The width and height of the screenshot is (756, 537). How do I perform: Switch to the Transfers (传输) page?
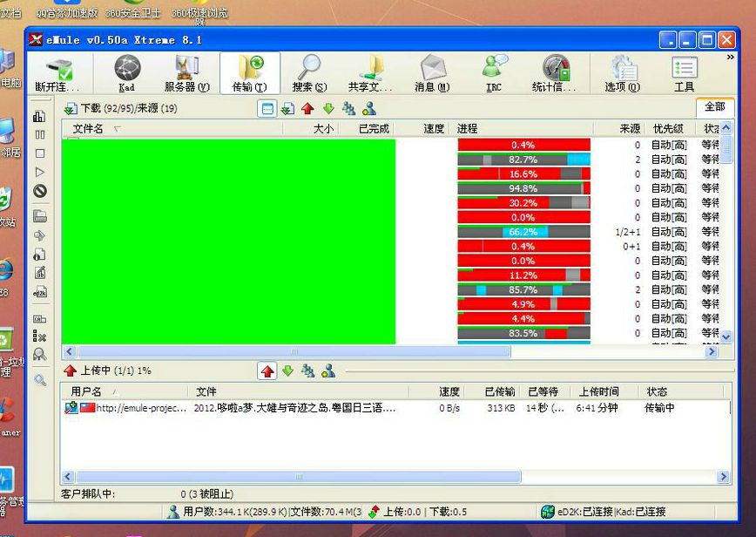pyautogui.click(x=250, y=73)
